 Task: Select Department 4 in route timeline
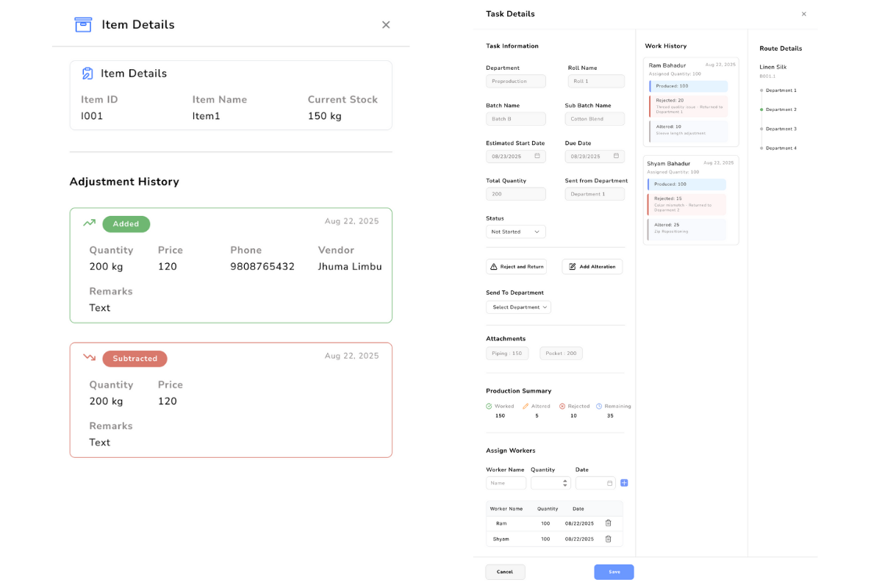[x=781, y=148]
